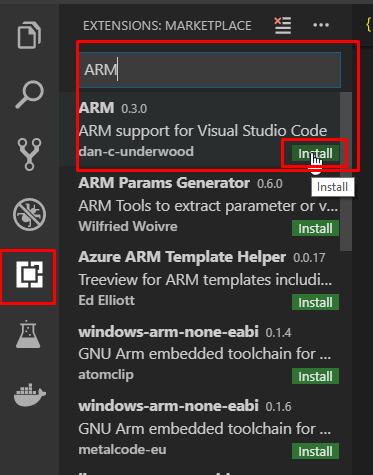The height and width of the screenshot is (475, 373).
Task: Open the Search magnifier in activity bar
Action: click(29, 94)
